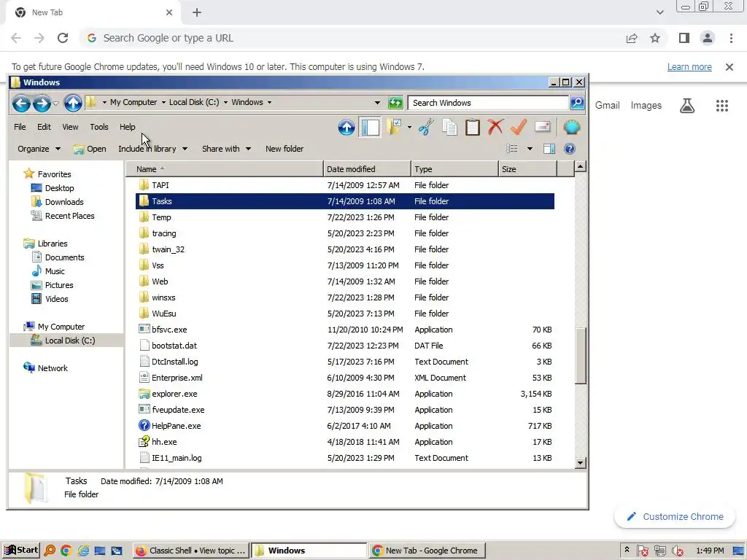
Task: Select Pictures library
Action: tap(52, 285)
